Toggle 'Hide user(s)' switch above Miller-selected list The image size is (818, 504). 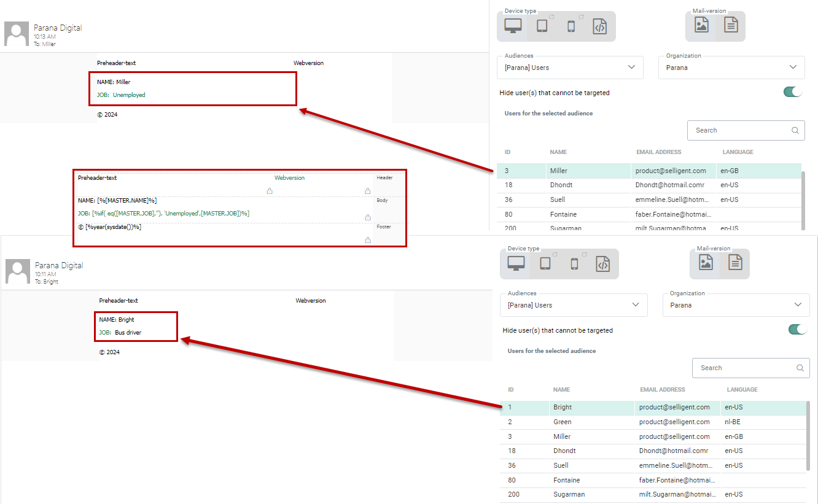793,92
